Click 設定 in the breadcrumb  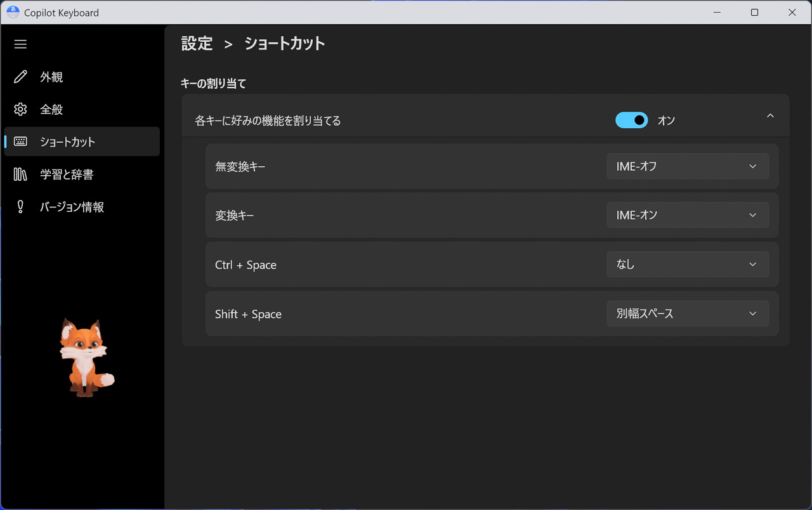tap(197, 43)
